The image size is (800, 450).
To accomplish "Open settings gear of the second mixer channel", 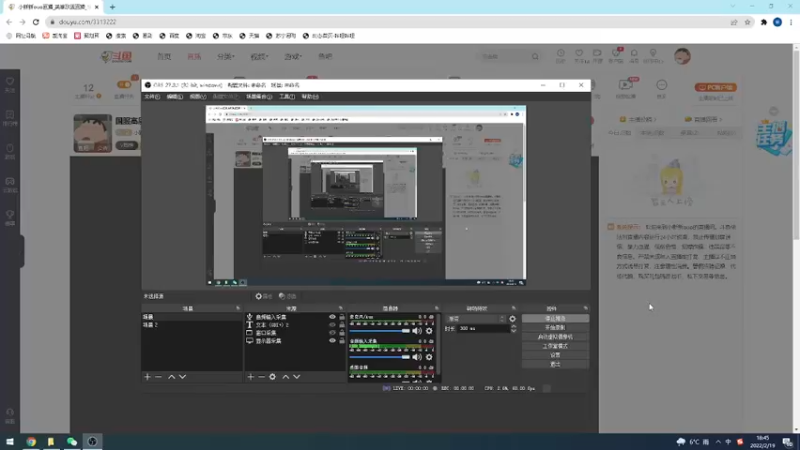I will pos(429,357).
